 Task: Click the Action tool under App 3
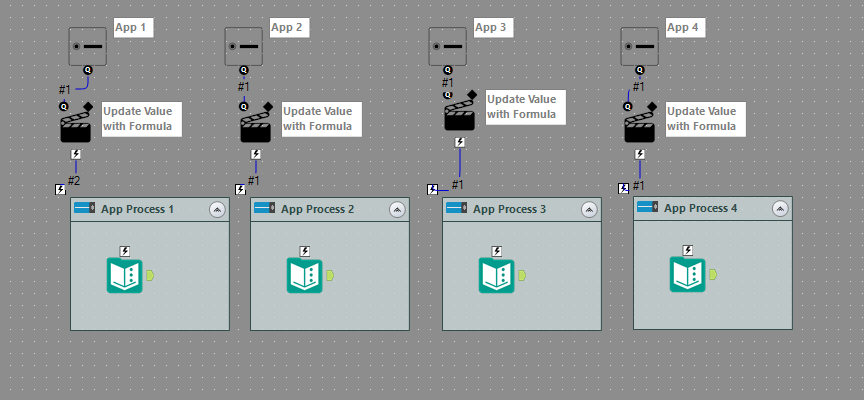point(460,115)
